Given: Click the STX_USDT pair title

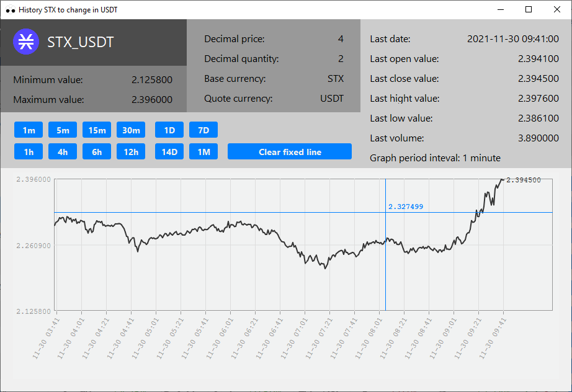Looking at the screenshot, I should click(x=81, y=42).
